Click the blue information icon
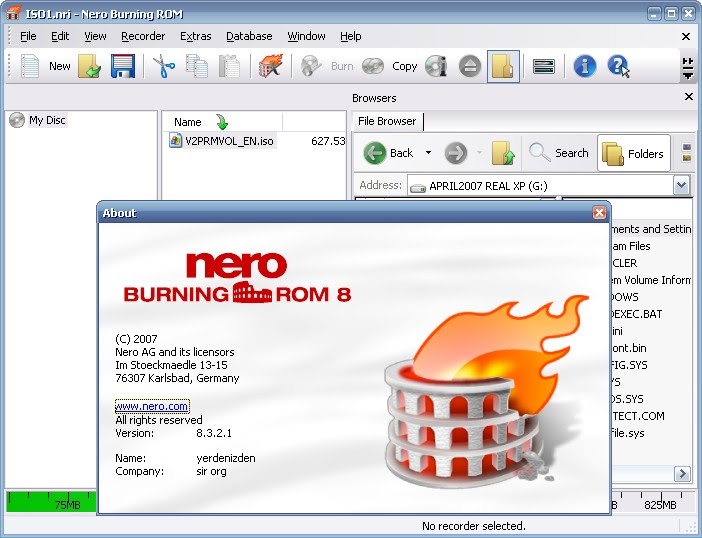Image resolution: width=702 pixels, height=538 pixels. click(x=585, y=66)
